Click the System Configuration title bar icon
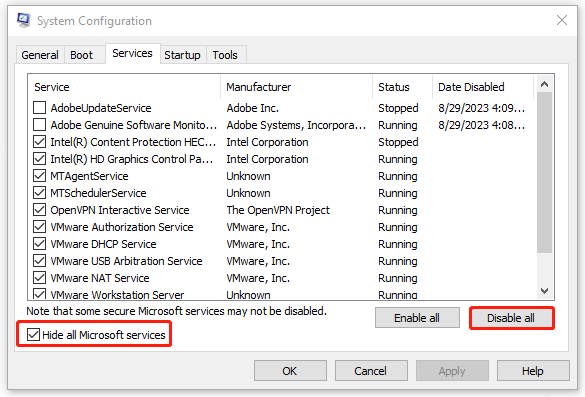585x397 pixels. tap(24, 20)
